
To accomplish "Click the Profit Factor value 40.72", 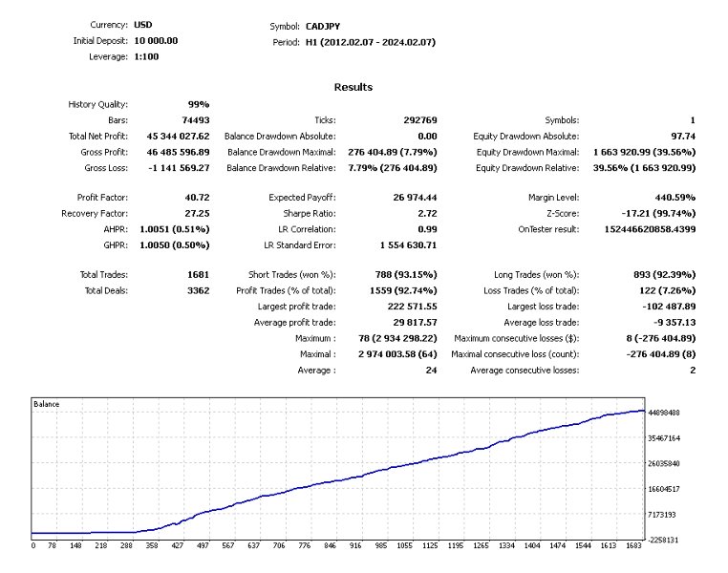I will click(198, 198).
